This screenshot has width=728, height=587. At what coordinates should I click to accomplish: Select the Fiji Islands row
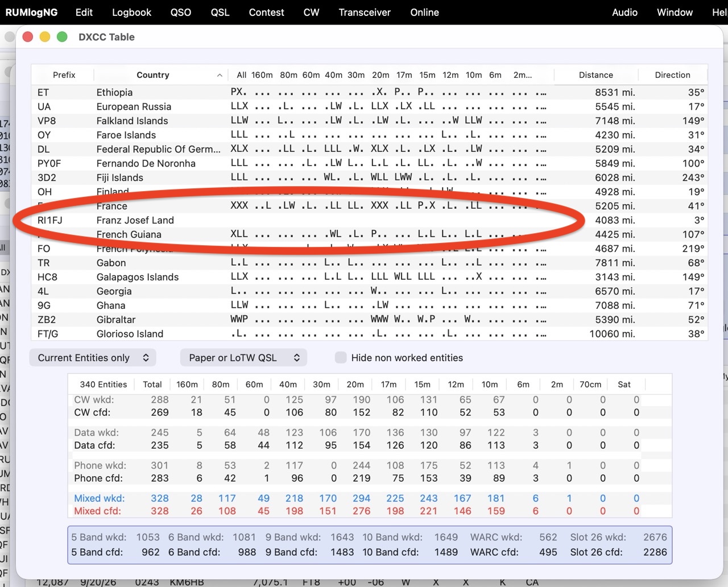point(369,177)
